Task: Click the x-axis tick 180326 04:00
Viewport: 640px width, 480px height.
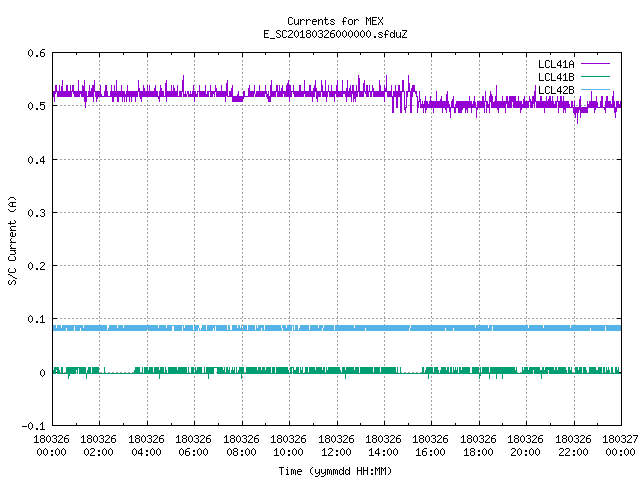Action: 146,446
